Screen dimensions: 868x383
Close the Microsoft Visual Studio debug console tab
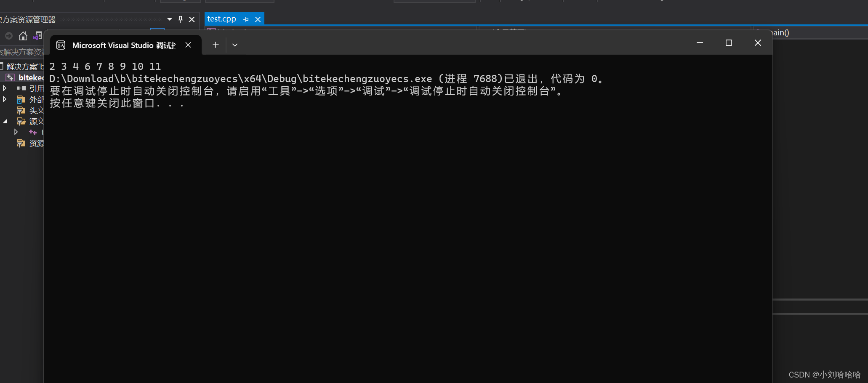[188, 45]
